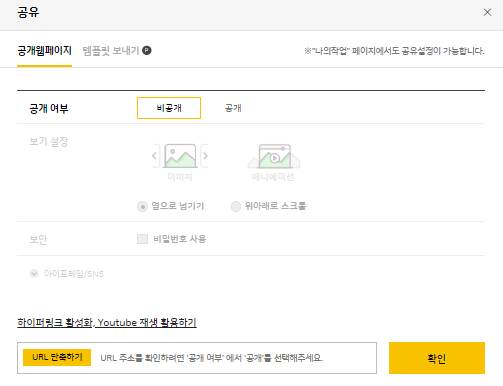The height and width of the screenshot is (386, 503).
Task: Select the 공개 option
Action: pos(233,108)
